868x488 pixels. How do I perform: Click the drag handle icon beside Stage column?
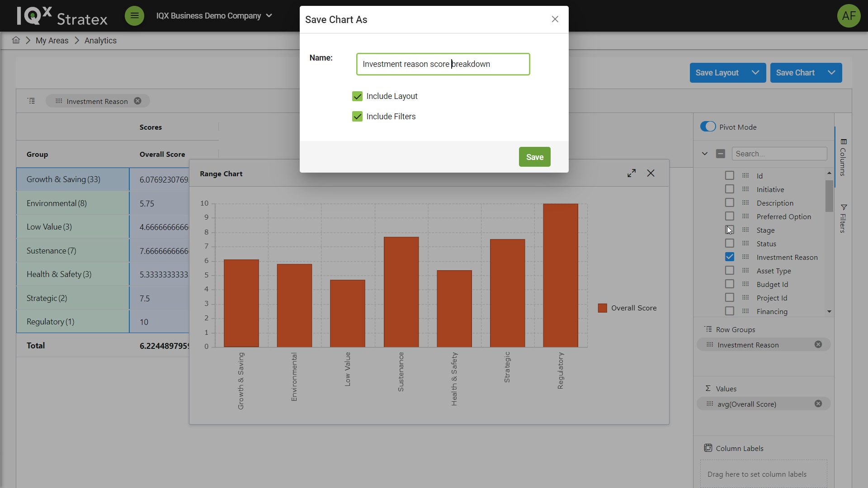pos(745,230)
